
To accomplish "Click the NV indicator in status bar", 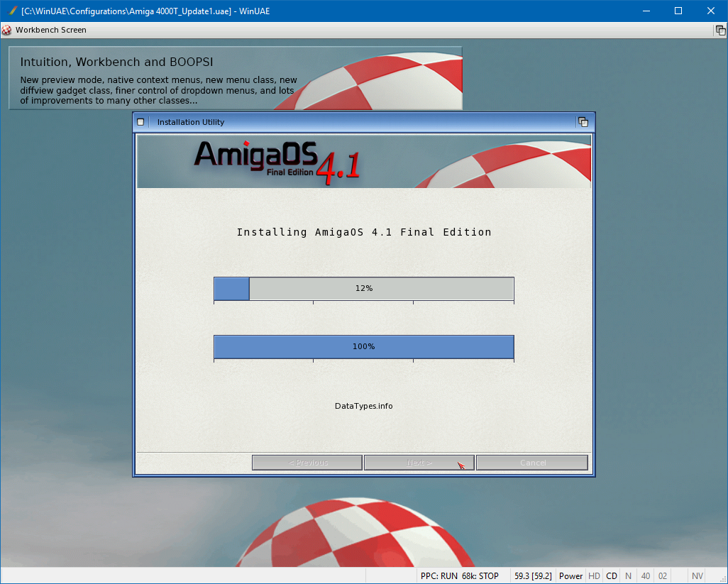I will click(697, 576).
